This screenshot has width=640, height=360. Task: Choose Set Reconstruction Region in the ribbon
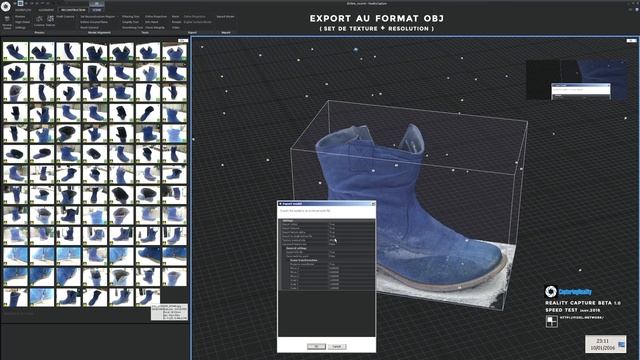coord(98,16)
